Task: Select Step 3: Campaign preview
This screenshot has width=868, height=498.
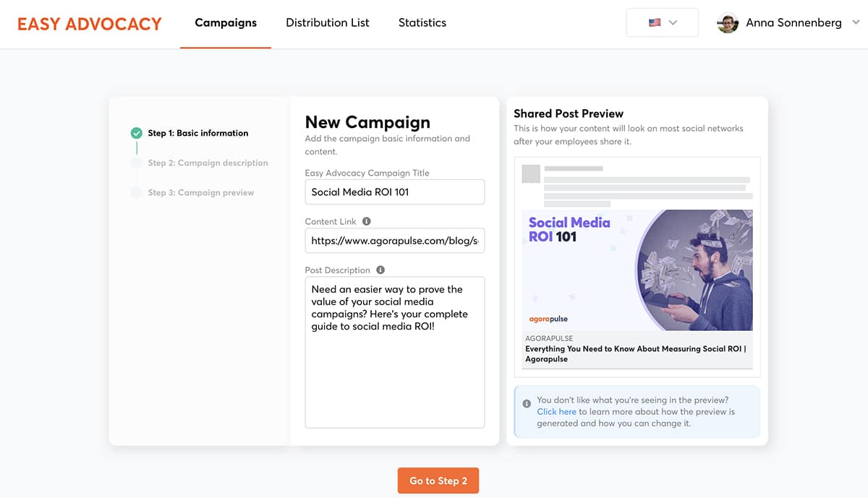Action: [201, 192]
